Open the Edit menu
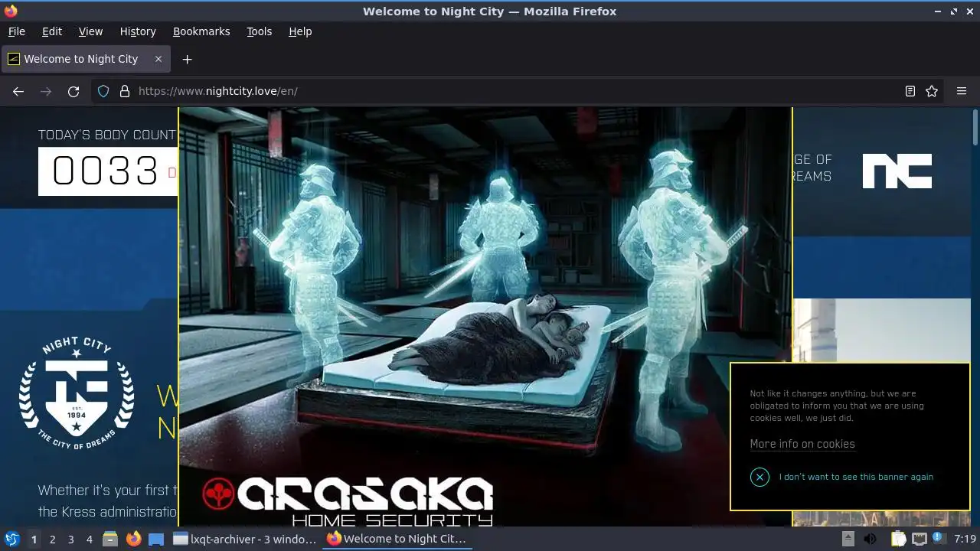 (x=52, y=31)
